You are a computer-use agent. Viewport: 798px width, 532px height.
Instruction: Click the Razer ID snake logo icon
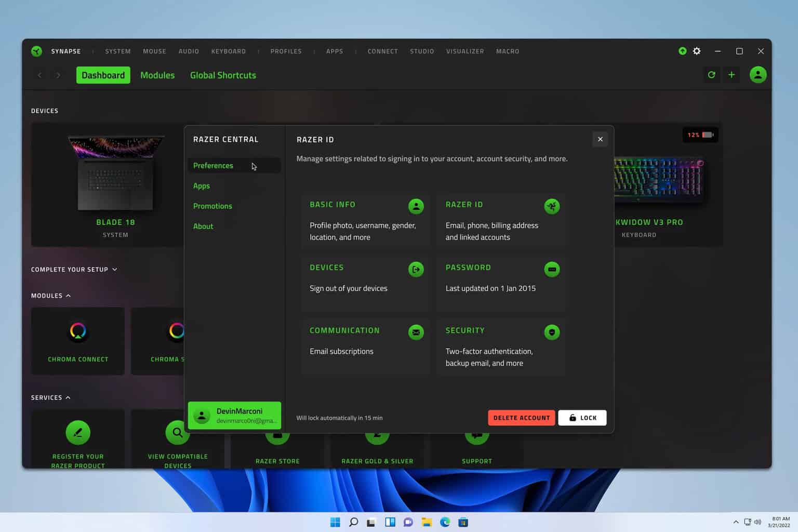point(552,206)
